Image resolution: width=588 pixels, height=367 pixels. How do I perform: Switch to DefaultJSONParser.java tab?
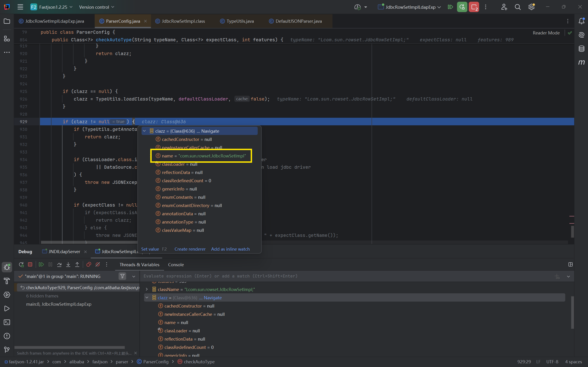click(295, 21)
